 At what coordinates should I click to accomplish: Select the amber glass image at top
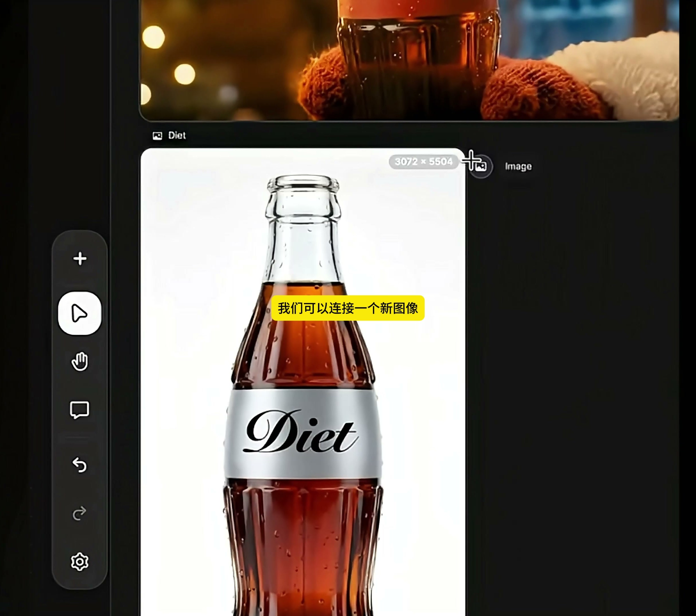pos(410,60)
